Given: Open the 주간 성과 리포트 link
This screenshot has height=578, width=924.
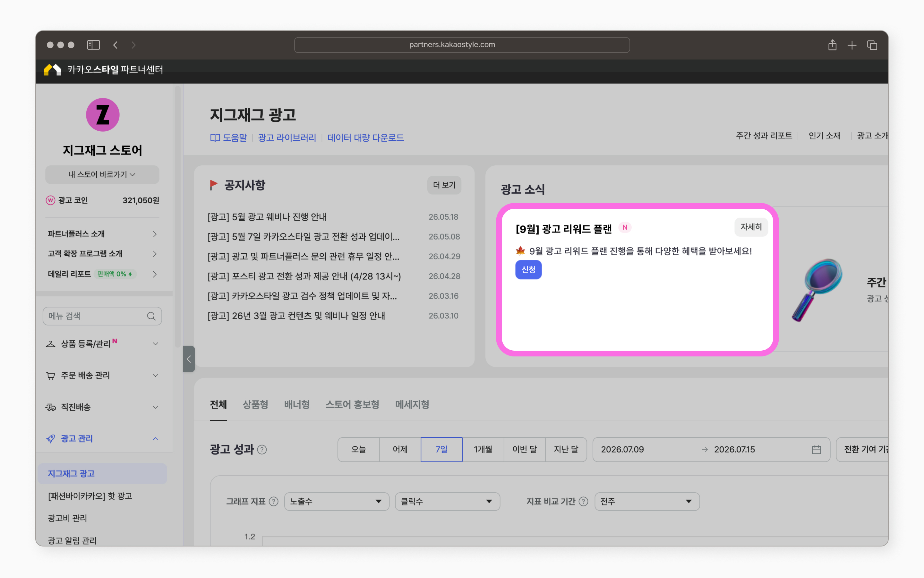Looking at the screenshot, I should 764,136.
